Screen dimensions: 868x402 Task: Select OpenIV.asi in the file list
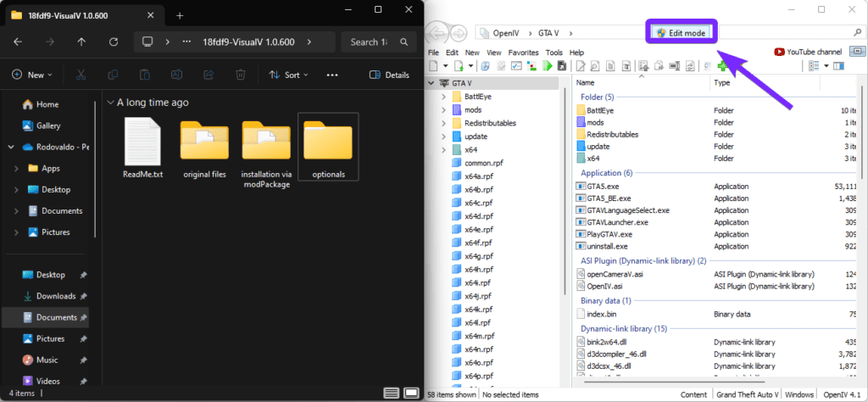(604, 287)
